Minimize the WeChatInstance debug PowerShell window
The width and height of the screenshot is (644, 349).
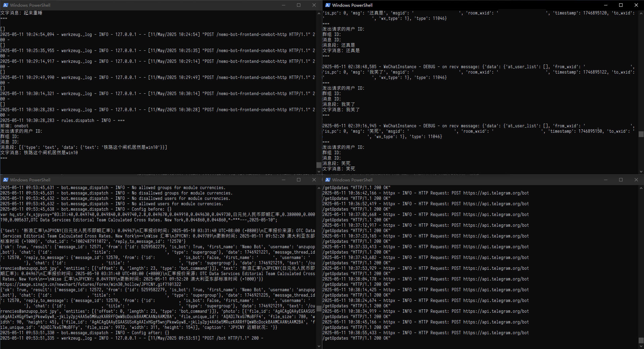(x=606, y=5)
